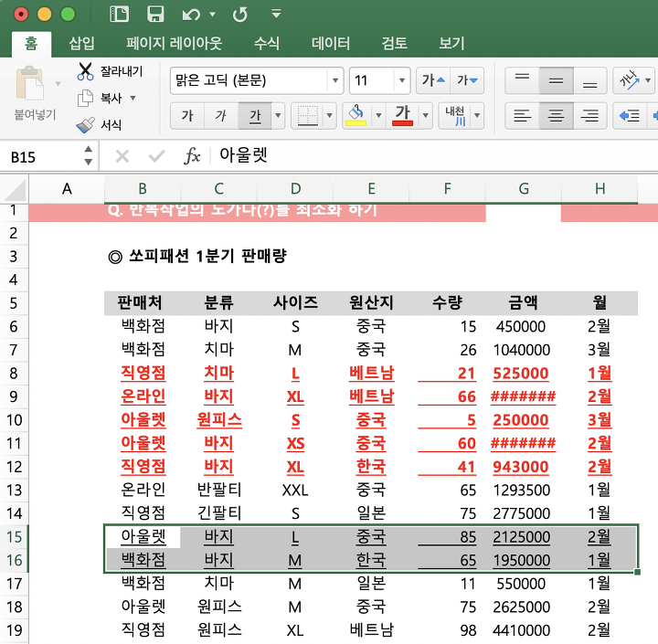This screenshot has height=644, width=658.
Task: Click text orientation icon
Action: 629,80
